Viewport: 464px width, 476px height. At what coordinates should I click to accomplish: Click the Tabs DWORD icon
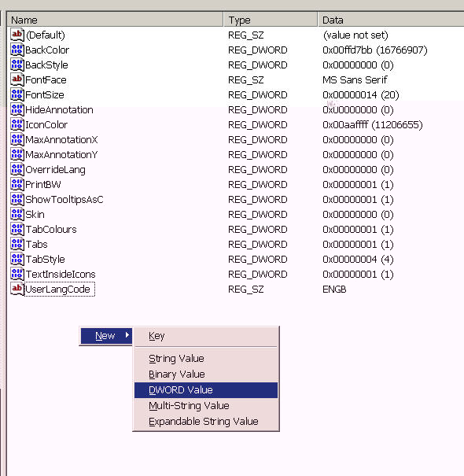pos(17,244)
